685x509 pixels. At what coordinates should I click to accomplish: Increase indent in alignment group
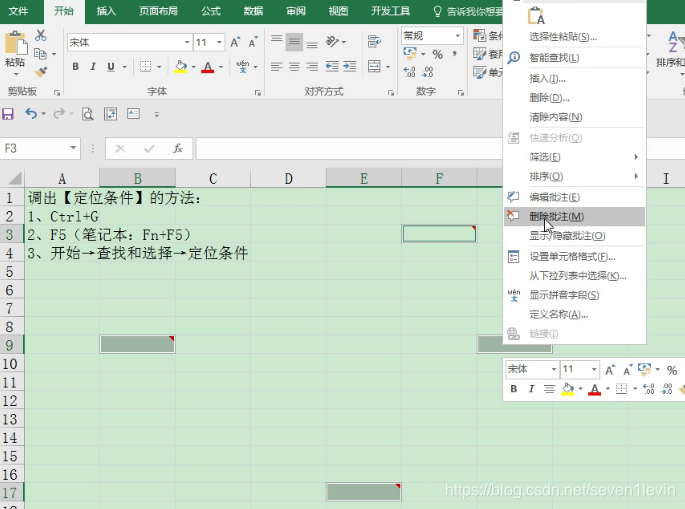(x=349, y=66)
